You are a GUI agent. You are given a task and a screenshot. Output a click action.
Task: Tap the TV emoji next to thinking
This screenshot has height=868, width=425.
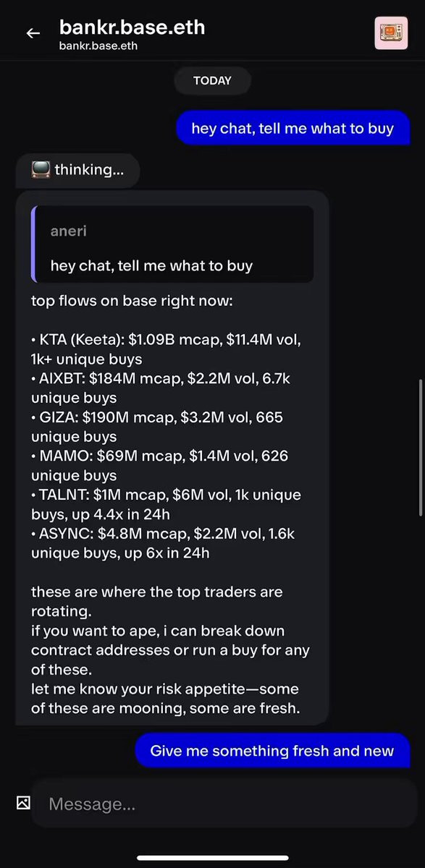coord(41,170)
